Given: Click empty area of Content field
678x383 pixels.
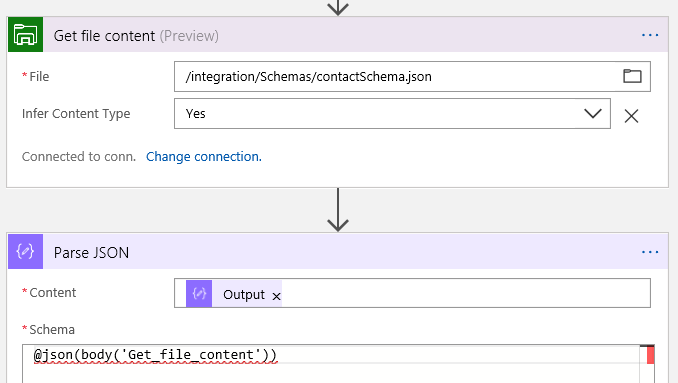Looking at the screenshot, I should 466,293.
